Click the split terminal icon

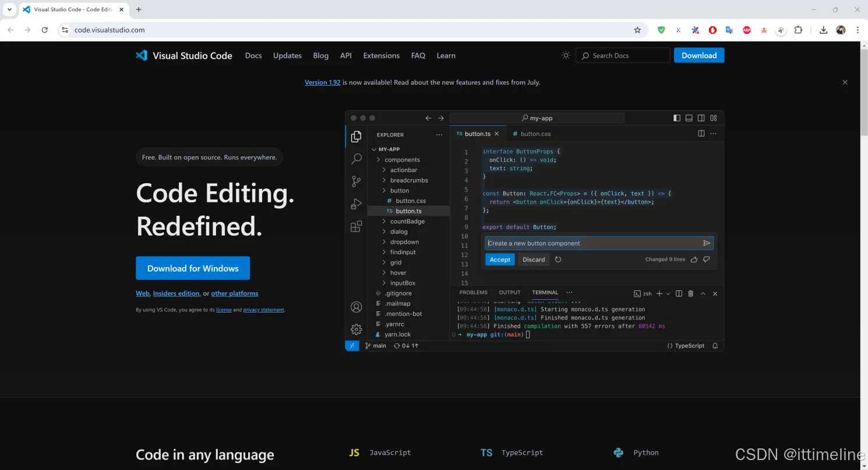679,294
